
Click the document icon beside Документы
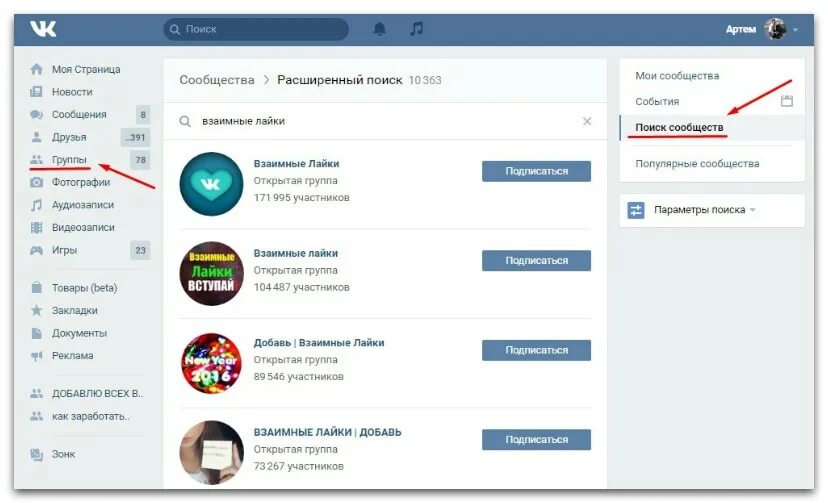click(x=36, y=333)
